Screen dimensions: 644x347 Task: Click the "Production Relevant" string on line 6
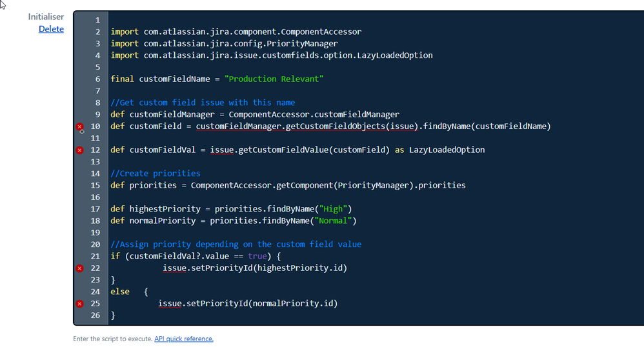[x=274, y=79]
